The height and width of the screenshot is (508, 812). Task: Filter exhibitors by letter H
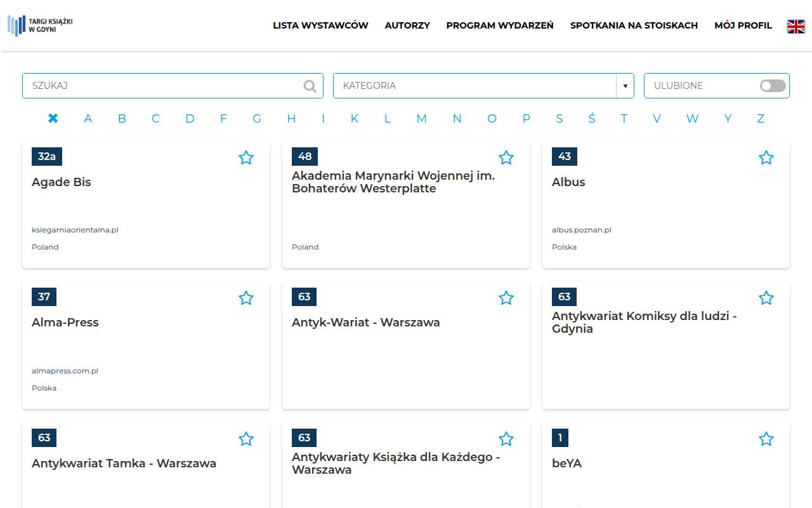pyautogui.click(x=291, y=118)
